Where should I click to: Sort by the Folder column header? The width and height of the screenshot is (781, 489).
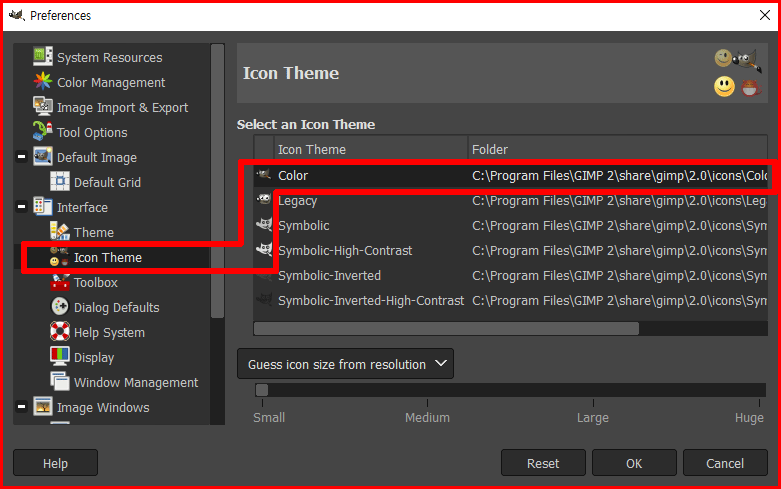tap(618, 149)
